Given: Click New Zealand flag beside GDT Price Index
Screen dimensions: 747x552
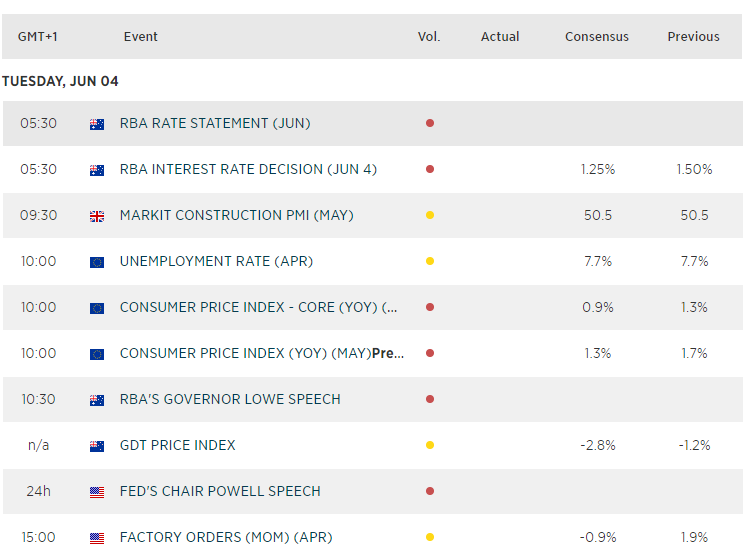Looking at the screenshot, I should pos(97,446).
